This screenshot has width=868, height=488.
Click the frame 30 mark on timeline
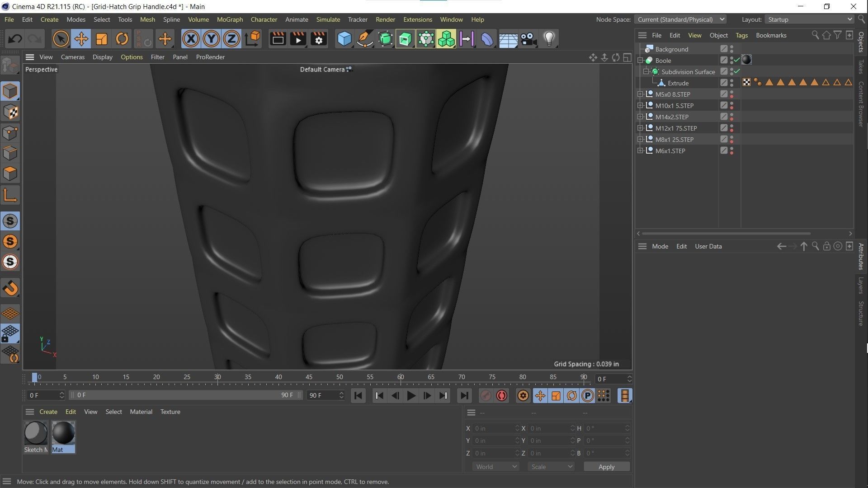point(217,378)
